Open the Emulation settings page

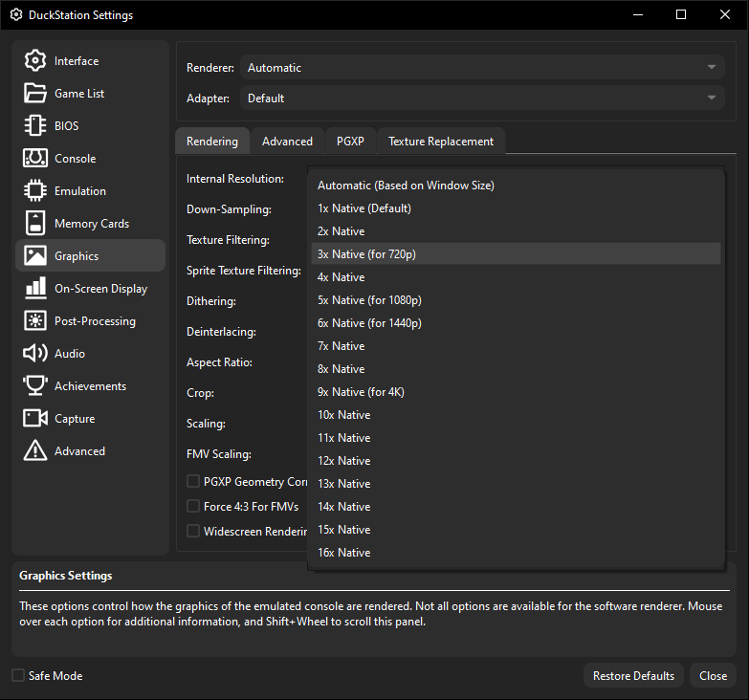coord(90,190)
